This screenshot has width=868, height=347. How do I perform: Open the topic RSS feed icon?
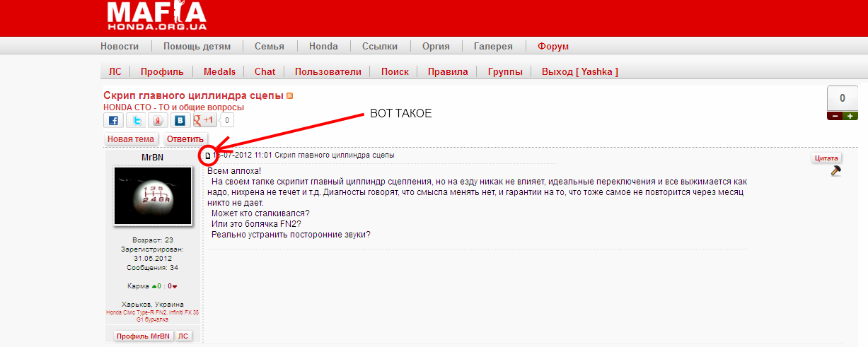(289, 95)
